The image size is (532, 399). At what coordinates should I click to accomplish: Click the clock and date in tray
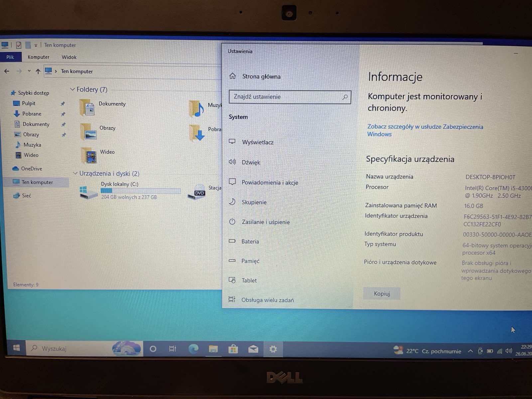pos(523,350)
